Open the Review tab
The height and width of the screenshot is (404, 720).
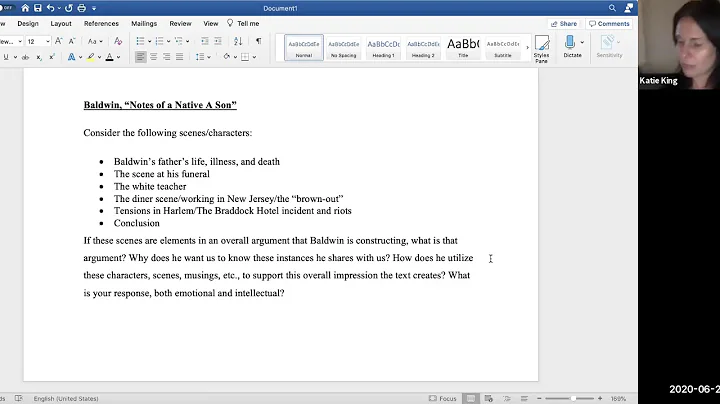[180, 23]
